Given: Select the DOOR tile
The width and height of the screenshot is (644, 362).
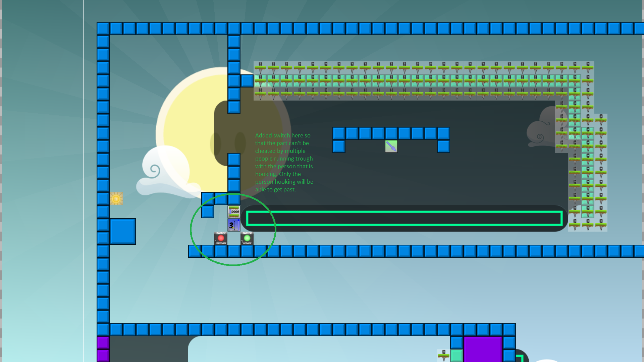Looking at the screenshot, I should tap(234, 212).
